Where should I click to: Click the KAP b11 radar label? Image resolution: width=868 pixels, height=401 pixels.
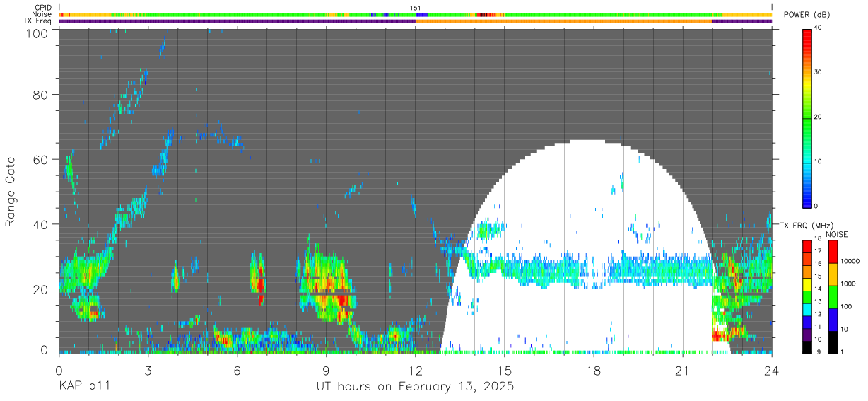[83, 387]
